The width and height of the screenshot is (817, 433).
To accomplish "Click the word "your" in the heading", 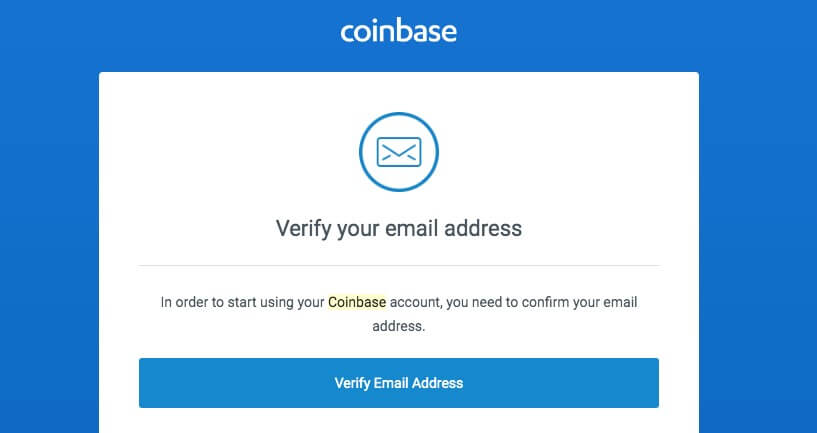I will tap(357, 229).
